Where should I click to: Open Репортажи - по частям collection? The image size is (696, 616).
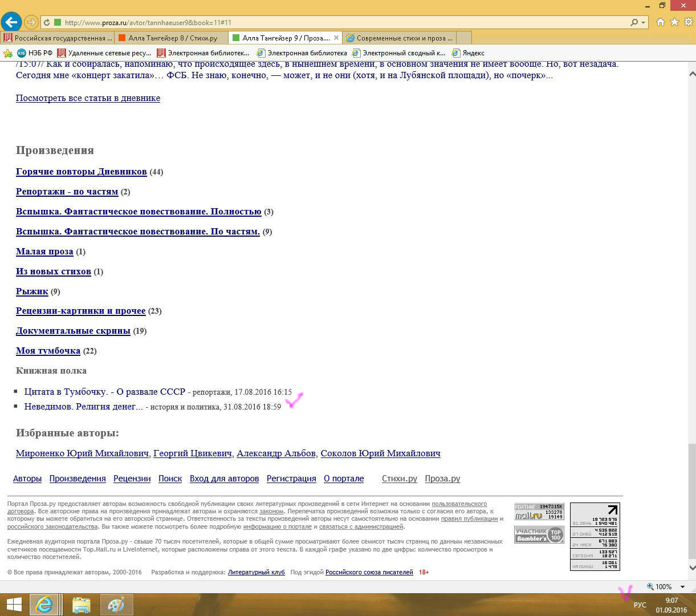(x=67, y=192)
